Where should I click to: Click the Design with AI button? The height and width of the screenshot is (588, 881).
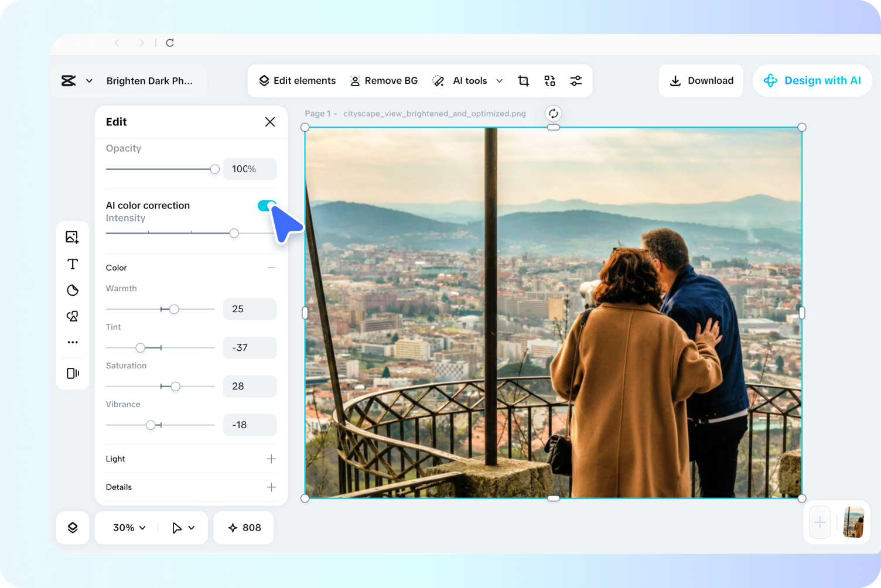click(x=812, y=80)
